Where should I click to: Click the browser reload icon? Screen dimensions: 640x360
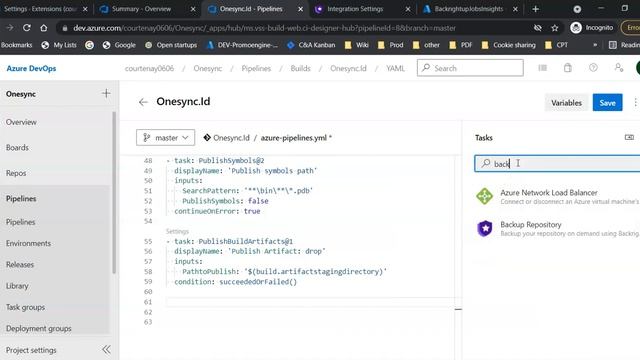(27, 28)
